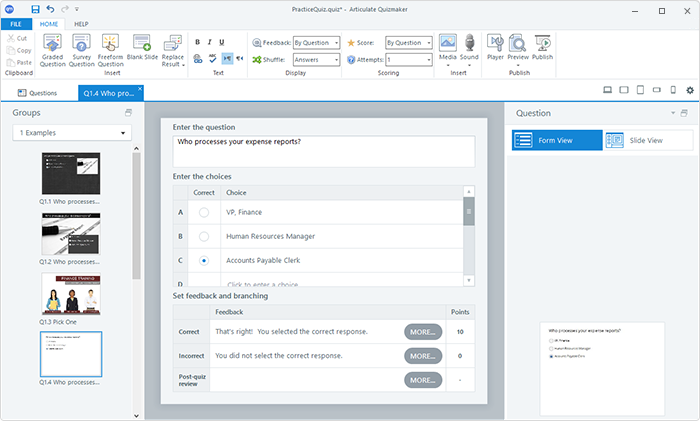This screenshot has height=421, width=700.
Task: Switch to phone landscape preview
Action: [x=656, y=90]
